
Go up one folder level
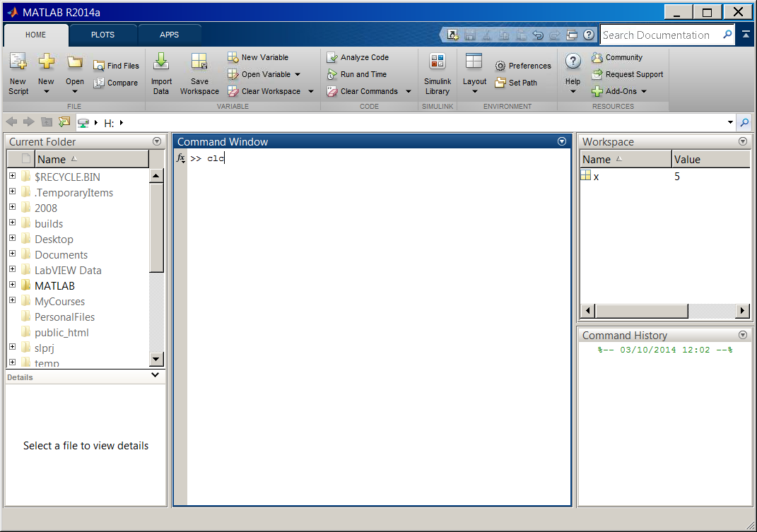[x=47, y=122]
